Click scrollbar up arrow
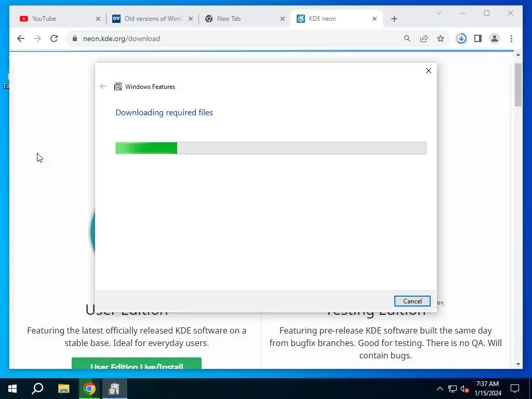The height and width of the screenshot is (399, 532). (x=518, y=55)
